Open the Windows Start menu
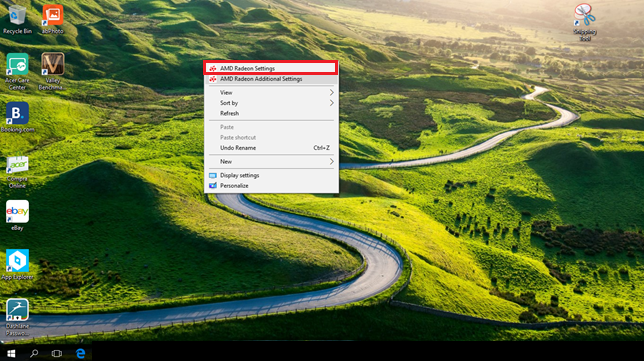Screen dimensions: 644x361 coord(11,353)
